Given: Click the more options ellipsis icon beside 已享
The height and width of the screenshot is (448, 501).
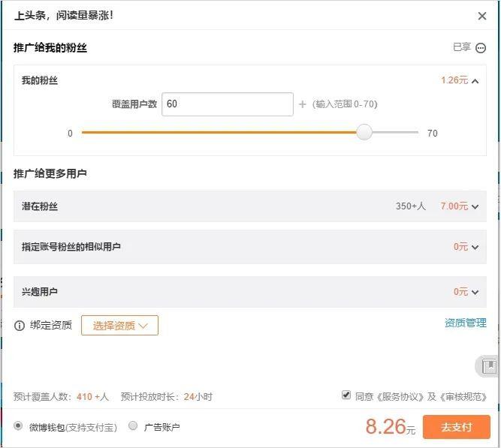Looking at the screenshot, I should [x=481, y=48].
